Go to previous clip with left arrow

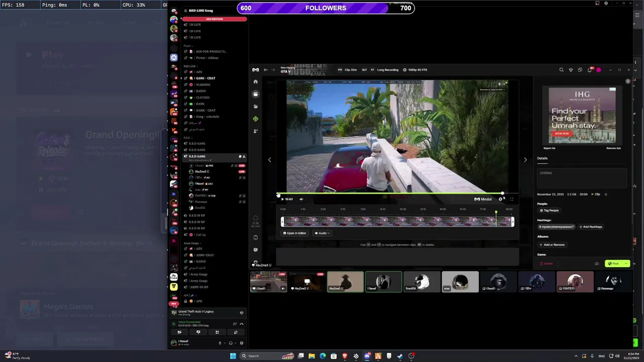270,160
